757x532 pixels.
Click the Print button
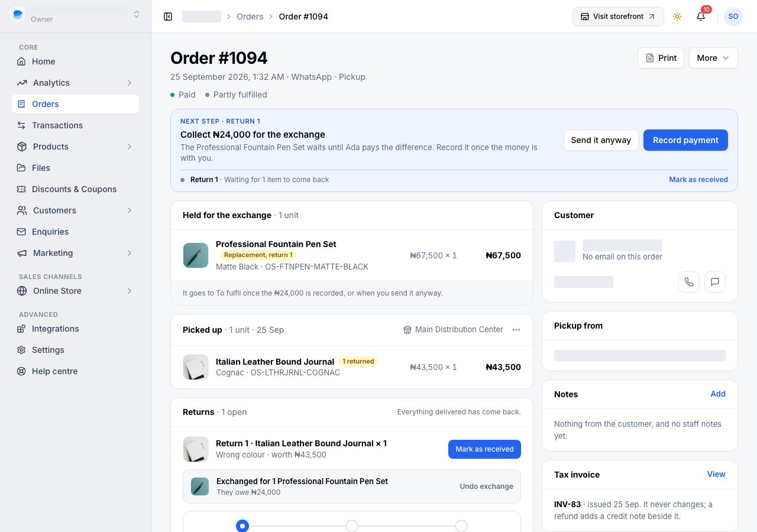[661, 58]
